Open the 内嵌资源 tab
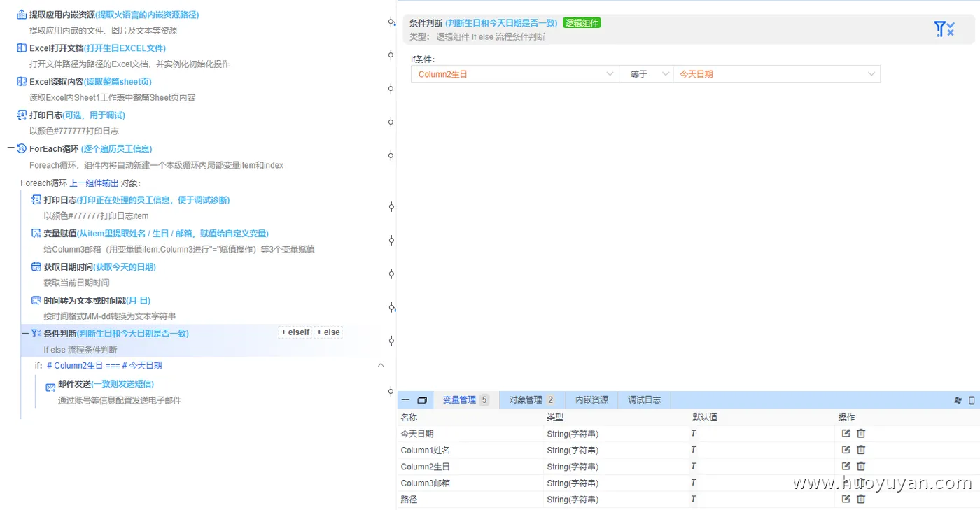The height and width of the screenshot is (510, 980). 592,400
